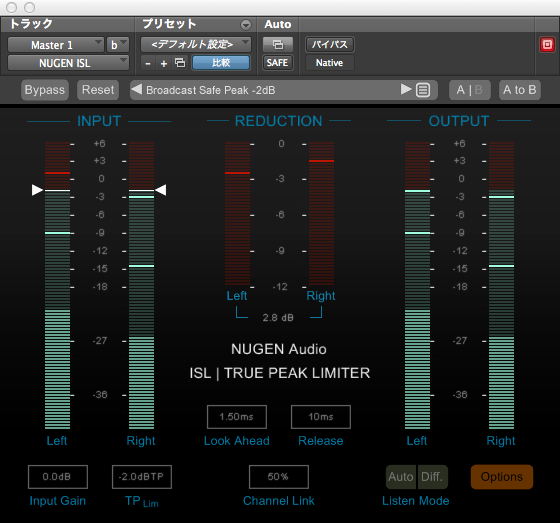Click the Input Gain 0.0dB field
This screenshot has width=560, height=523.
coord(58,477)
